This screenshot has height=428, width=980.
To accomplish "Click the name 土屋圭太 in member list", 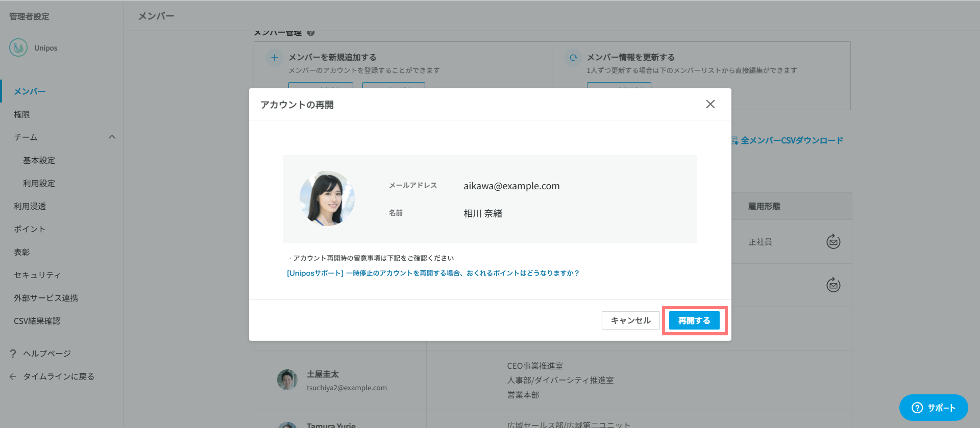I will click(323, 374).
